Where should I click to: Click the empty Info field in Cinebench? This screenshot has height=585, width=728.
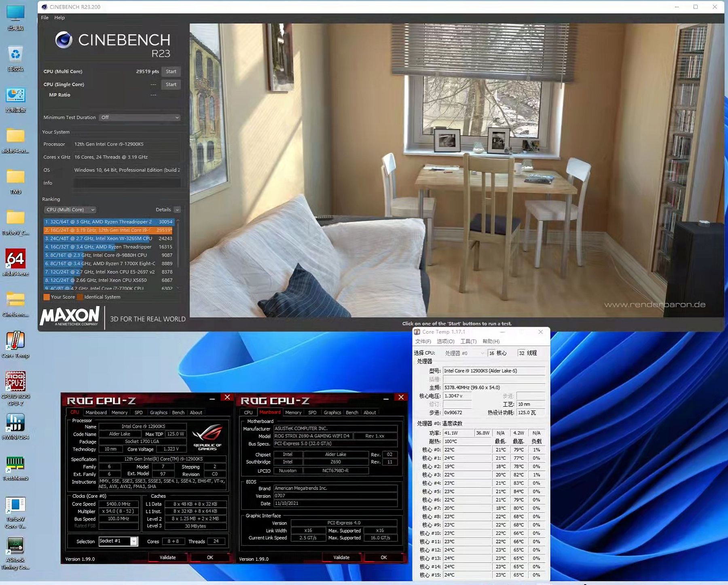pos(127,183)
